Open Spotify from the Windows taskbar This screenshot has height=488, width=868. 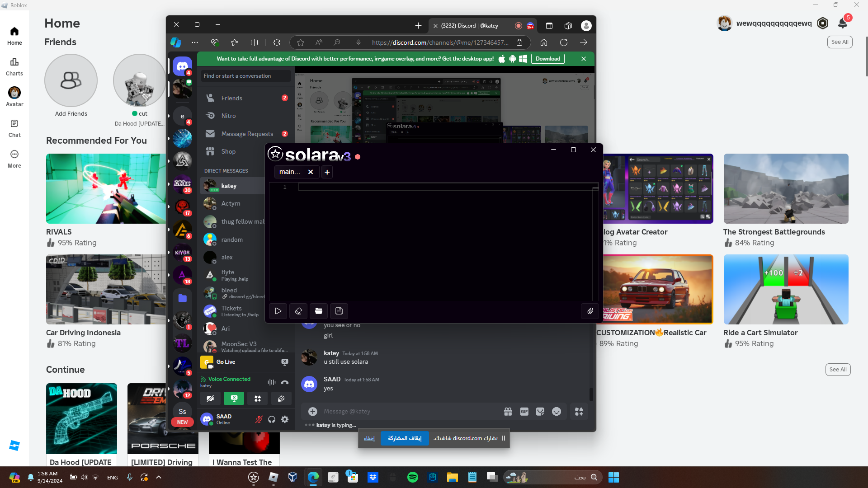pos(413,477)
